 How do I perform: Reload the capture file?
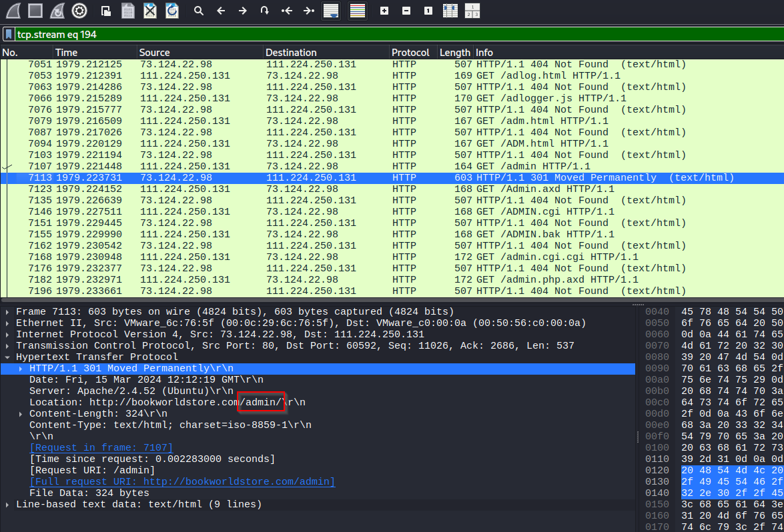tap(171, 11)
